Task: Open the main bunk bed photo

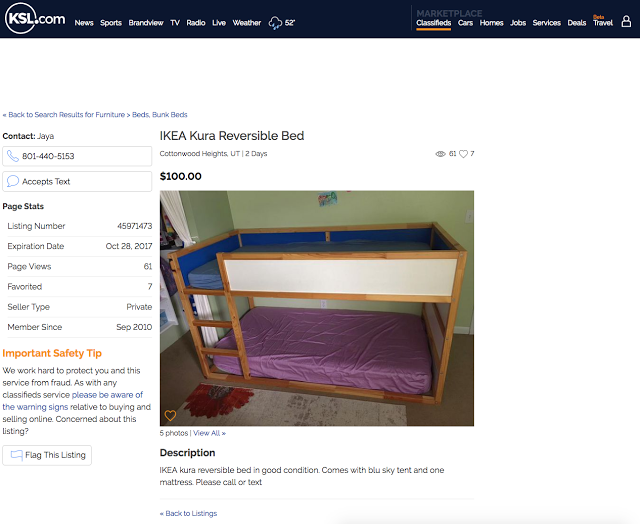Action: (317, 309)
